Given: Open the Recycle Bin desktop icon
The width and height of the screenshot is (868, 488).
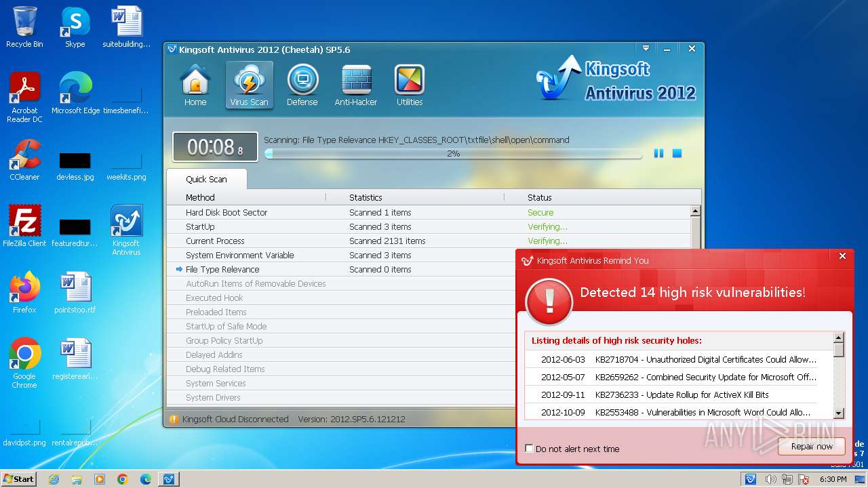Looking at the screenshot, I should 24,27.
